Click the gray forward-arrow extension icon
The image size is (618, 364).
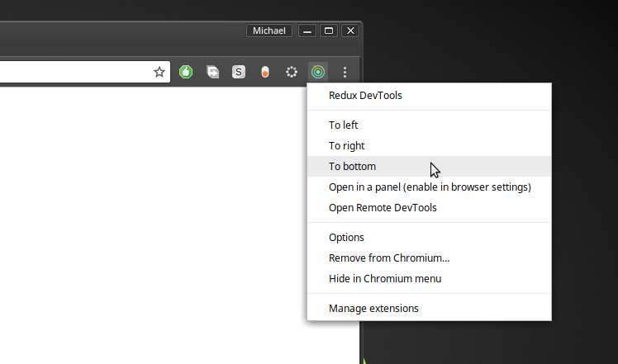[212, 72]
